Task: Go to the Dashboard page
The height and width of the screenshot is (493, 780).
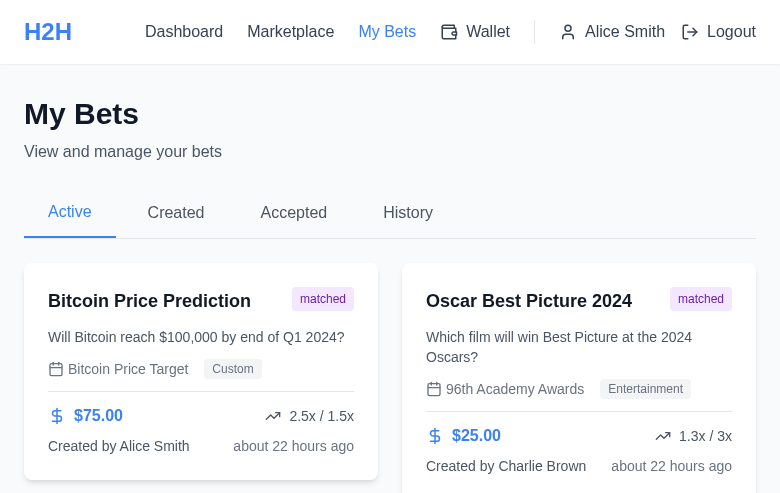Action: 184,32
